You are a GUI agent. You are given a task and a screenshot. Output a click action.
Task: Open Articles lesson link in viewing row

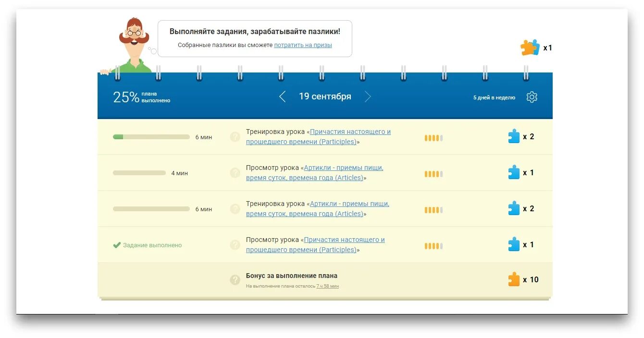[x=314, y=173]
